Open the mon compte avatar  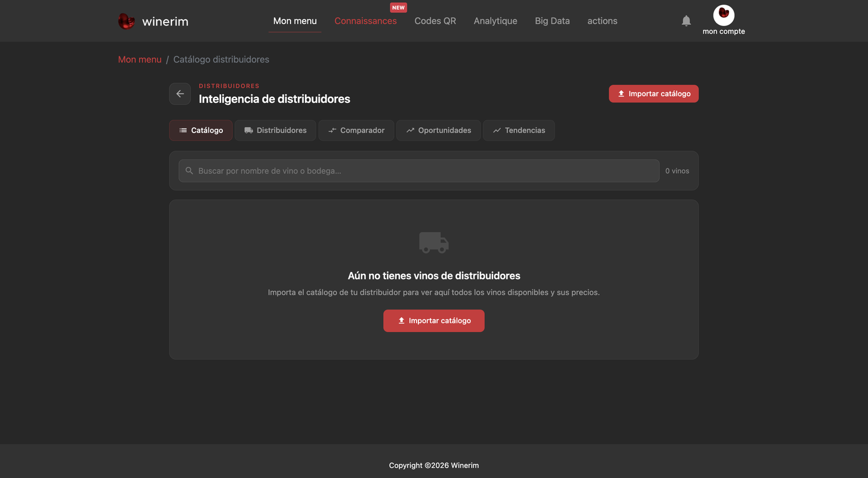click(724, 15)
